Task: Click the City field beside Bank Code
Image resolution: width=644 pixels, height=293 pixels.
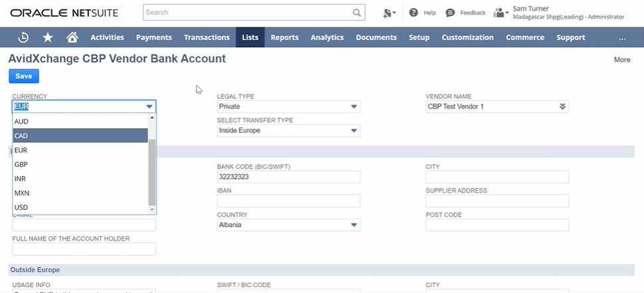Action: [x=497, y=177]
